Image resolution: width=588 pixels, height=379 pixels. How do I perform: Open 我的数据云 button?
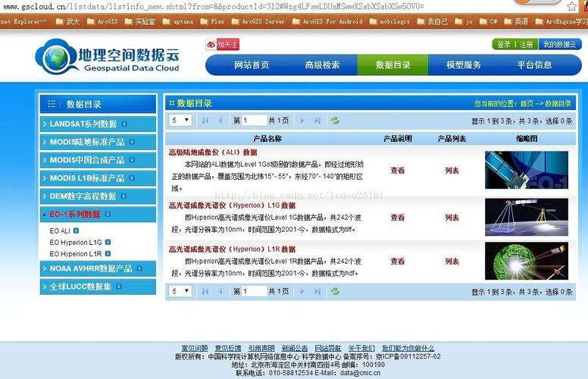tap(560, 44)
